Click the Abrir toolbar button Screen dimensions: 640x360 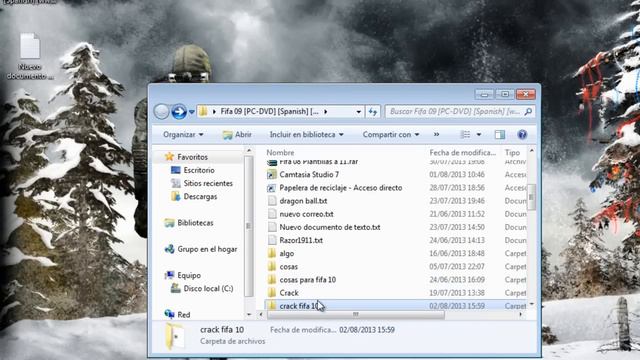pos(237,135)
